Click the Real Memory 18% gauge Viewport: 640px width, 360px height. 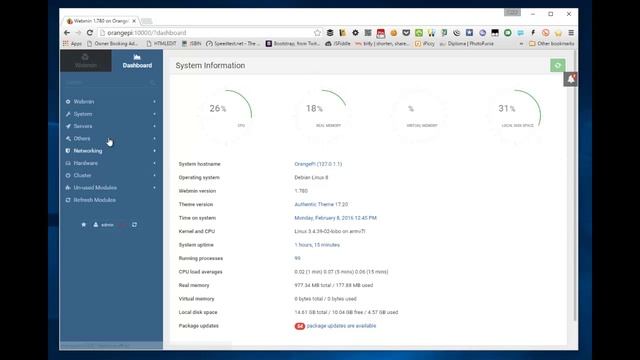click(322, 116)
